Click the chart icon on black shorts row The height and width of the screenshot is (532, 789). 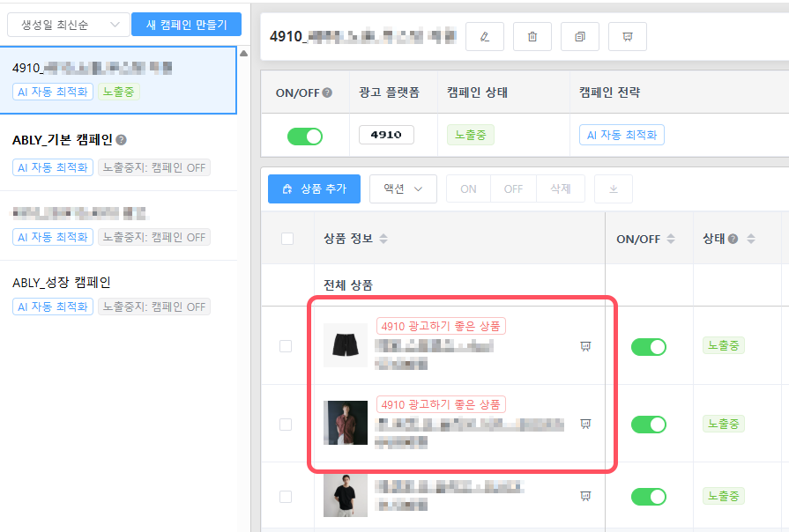[x=585, y=346]
